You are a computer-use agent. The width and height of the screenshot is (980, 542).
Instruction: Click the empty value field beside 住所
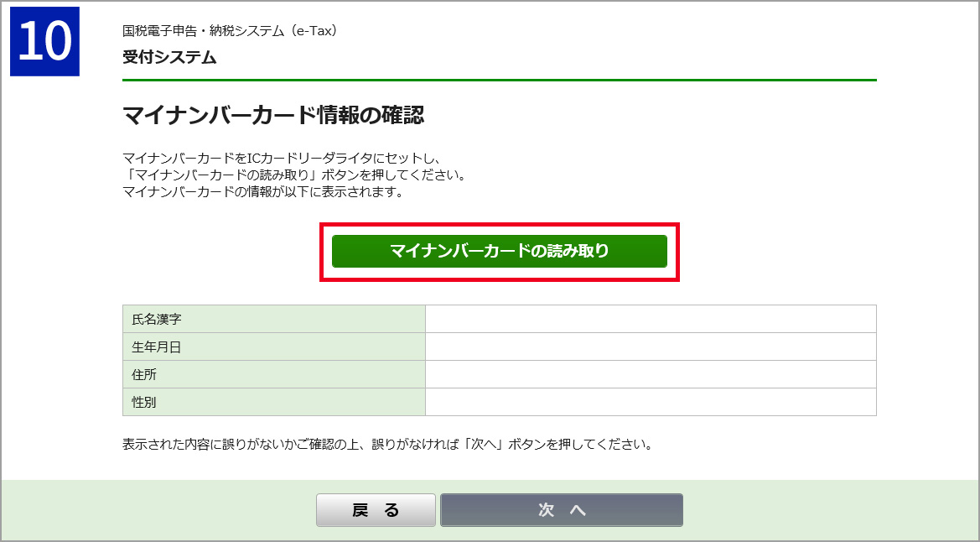coord(651,374)
